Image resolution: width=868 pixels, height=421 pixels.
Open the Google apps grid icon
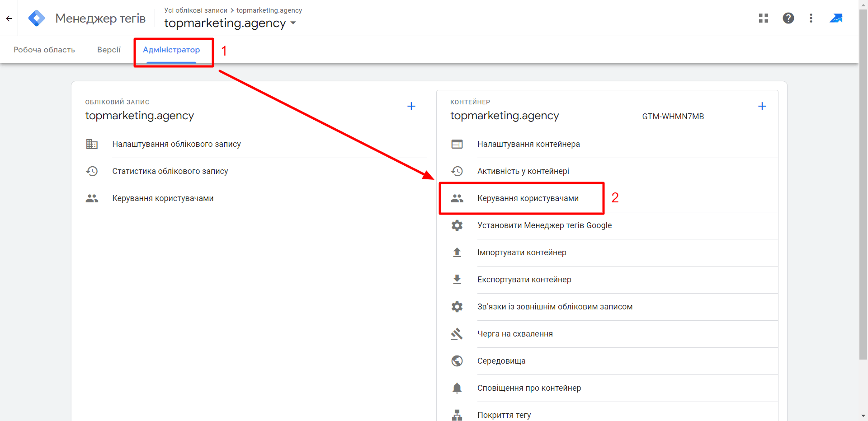(764, 18)
